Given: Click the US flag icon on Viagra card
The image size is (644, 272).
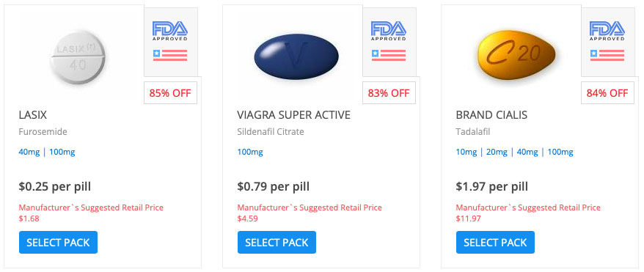Looking at the screenshot, I should [x=389, y=55].
